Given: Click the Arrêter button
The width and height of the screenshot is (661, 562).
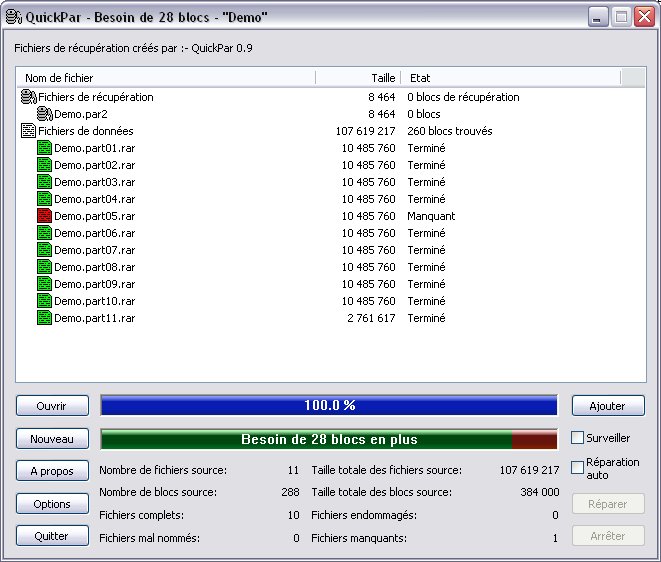Looking at the screenshot, I should coord(608,536).
